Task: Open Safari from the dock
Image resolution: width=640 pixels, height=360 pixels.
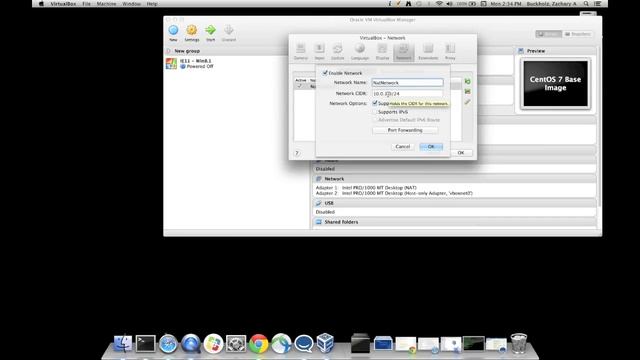Action: coord(168,344)
